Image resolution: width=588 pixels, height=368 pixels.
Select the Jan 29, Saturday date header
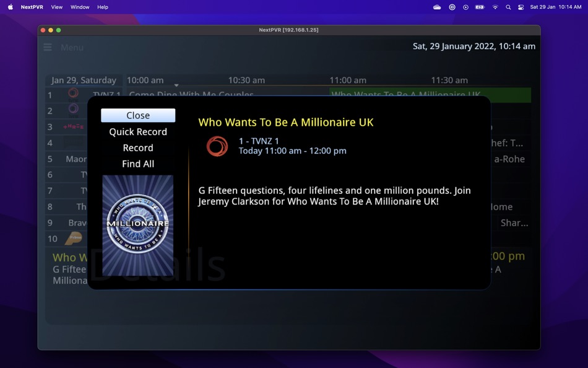[84, 81]
